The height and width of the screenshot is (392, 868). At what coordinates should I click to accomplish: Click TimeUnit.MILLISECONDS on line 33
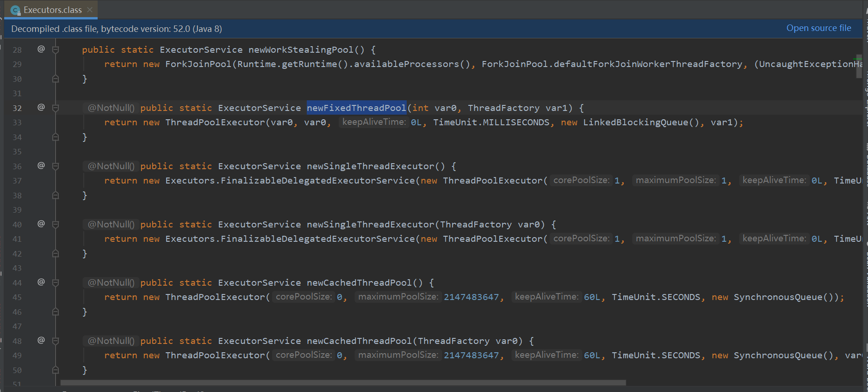click(x=491, y=122)
